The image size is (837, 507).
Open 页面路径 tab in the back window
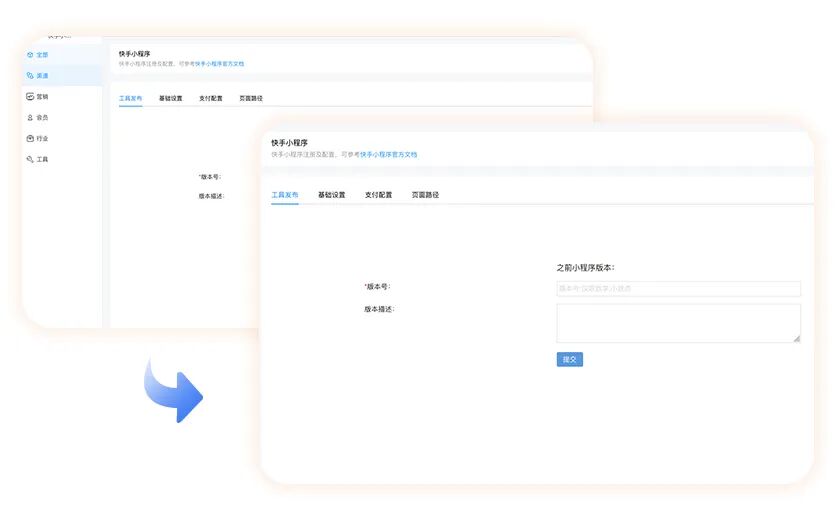(251, 98)
